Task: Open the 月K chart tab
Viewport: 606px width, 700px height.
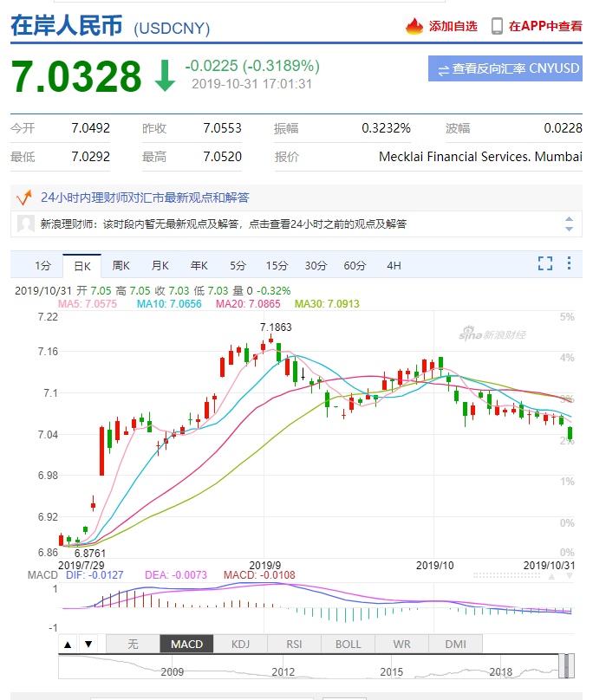Action: click(160, 265)
